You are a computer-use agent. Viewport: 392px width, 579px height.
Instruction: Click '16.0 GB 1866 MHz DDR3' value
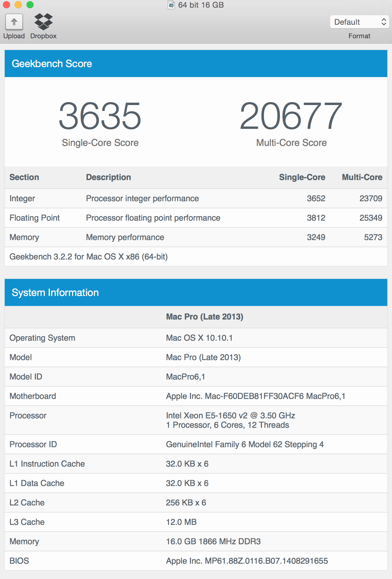point(213,541)
